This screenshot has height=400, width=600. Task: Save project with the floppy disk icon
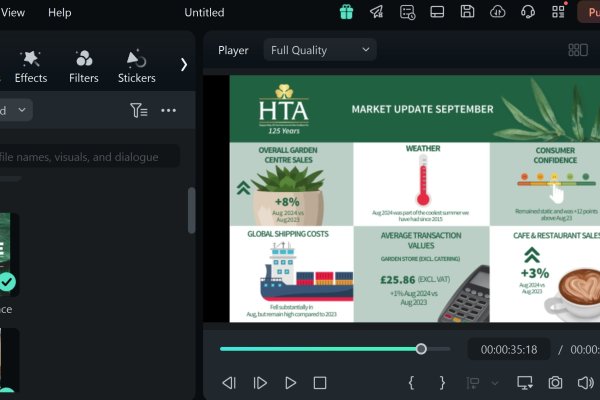click(467, 11)
